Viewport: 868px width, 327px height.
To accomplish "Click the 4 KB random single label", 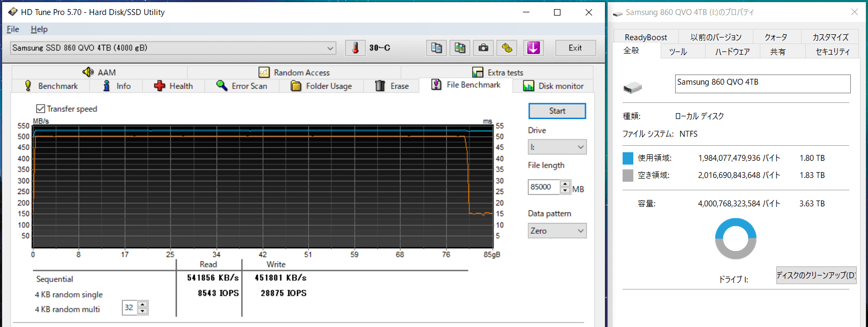I will 69,294.
